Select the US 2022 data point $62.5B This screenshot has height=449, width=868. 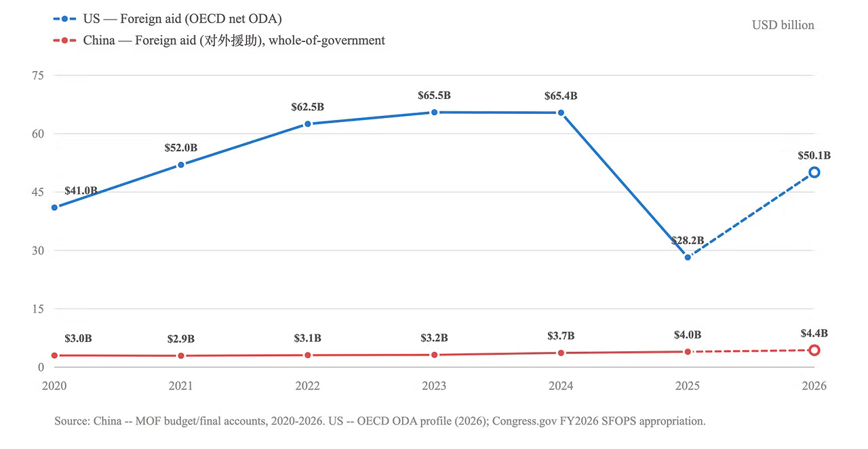coord(308,124)
